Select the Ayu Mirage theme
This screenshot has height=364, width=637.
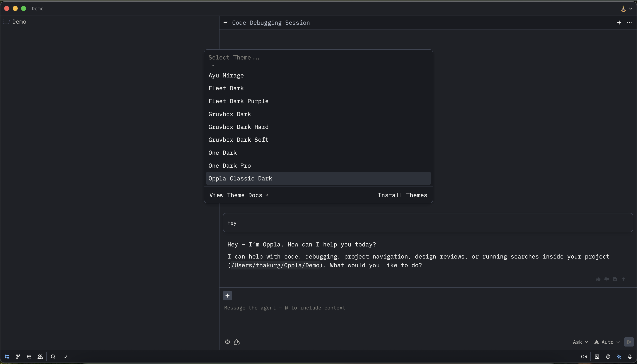click(x=318, y=76)
